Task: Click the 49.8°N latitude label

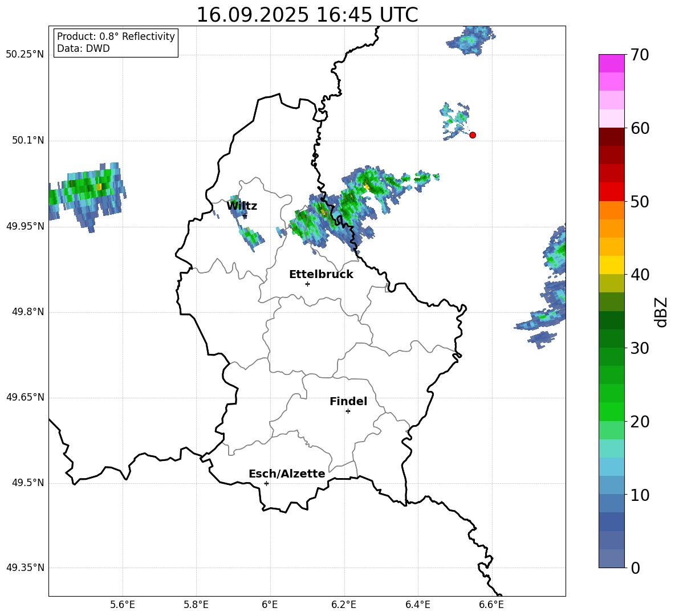Action: pos(28,312)
